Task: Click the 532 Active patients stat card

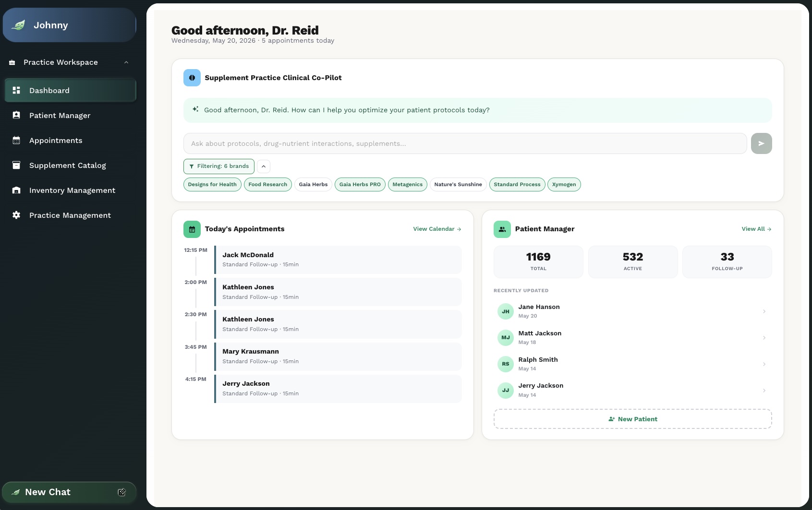Action: 633,262
